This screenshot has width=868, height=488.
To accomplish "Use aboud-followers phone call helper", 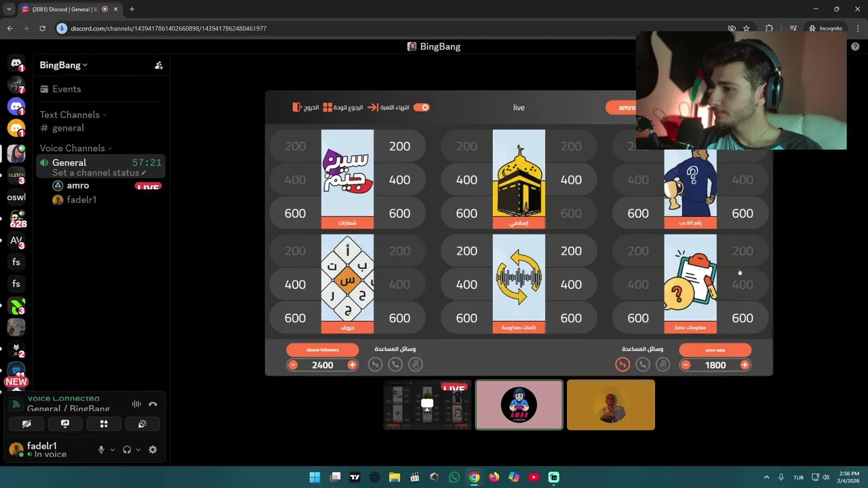I will click(x=395, y=365).
